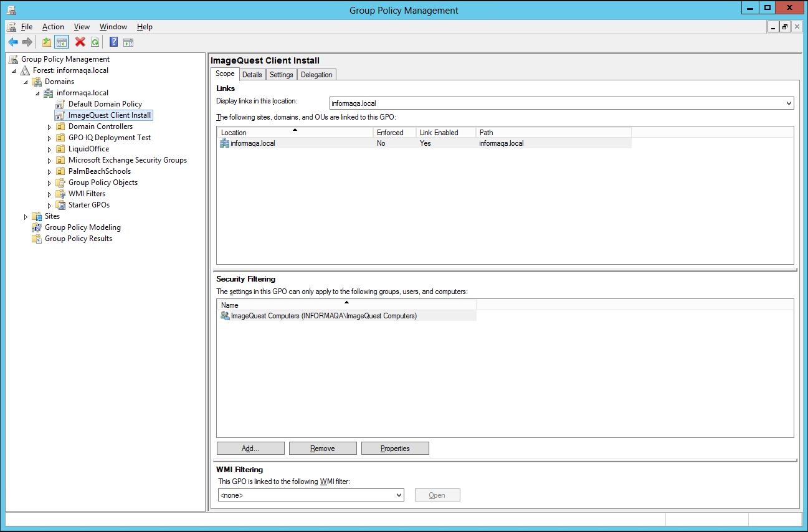Show or hide the action pane
This screenshot has width=808, height=532.
[128, 42]
